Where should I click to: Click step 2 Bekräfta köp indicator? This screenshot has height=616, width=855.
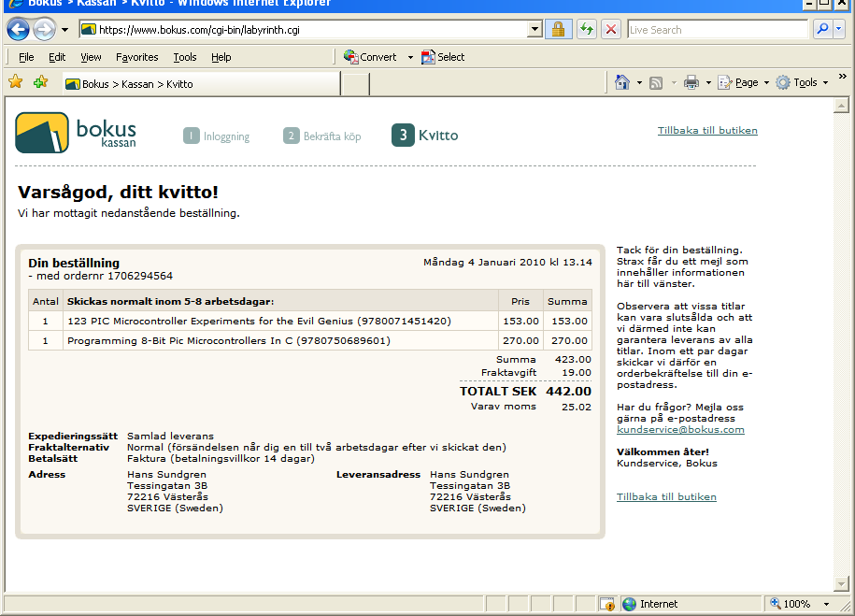click(x=321, y=136)
